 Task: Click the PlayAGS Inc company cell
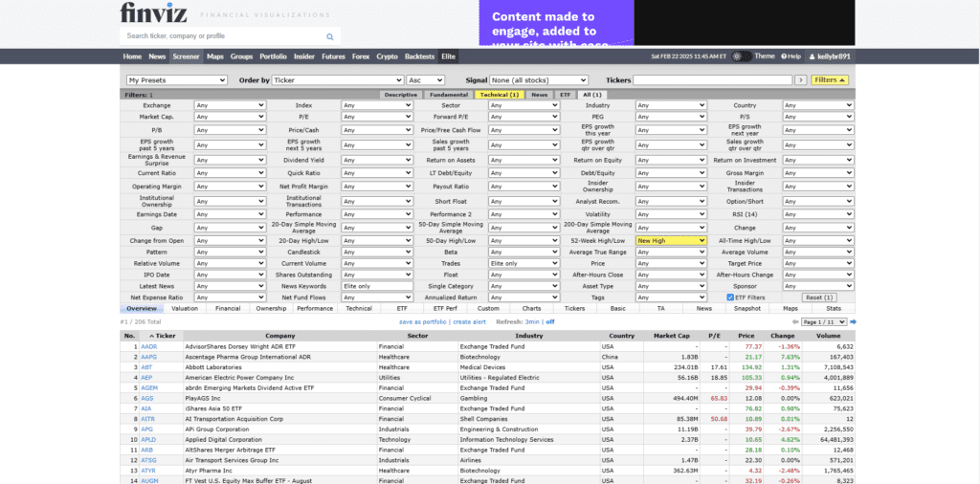280,399
